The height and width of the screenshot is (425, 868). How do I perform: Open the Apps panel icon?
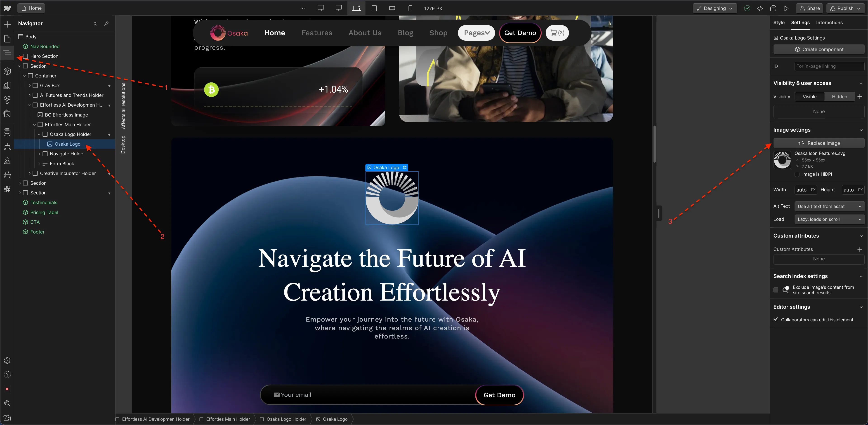pos(7,189)
